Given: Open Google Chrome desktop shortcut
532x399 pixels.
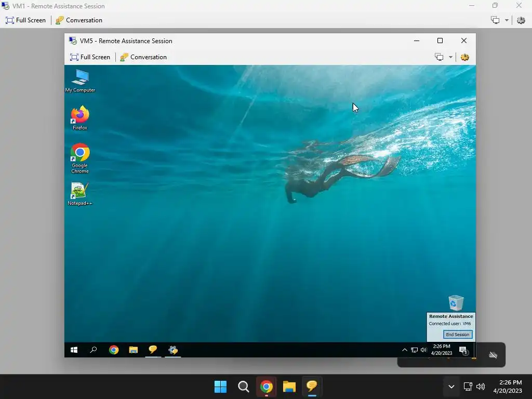Looking at the screenshot, I should (x=80, y=158).
